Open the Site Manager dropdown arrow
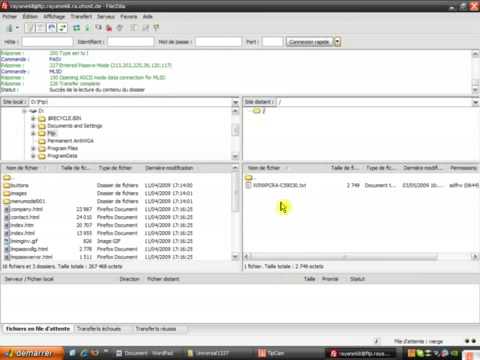The height and width of the screenshot is (360, 480). click(x=17, y=28)
